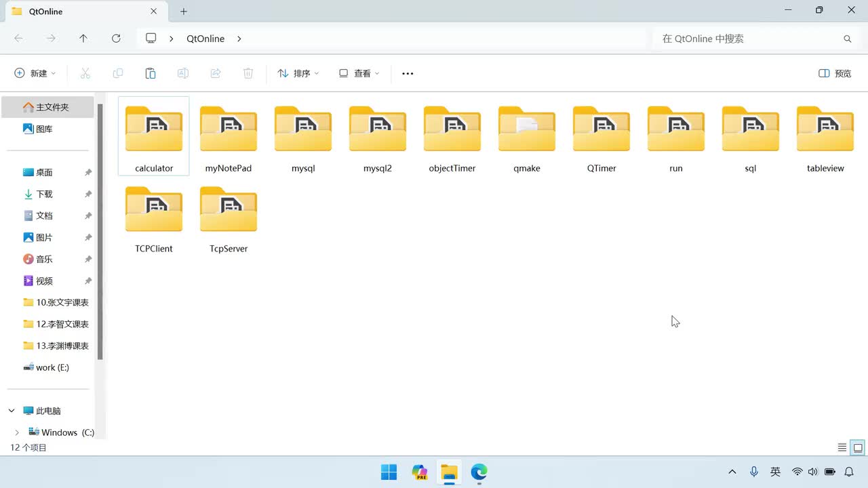
Task: Click the Rename icon in toolbar
Action: pyautogui.click(x=183, y=73)
